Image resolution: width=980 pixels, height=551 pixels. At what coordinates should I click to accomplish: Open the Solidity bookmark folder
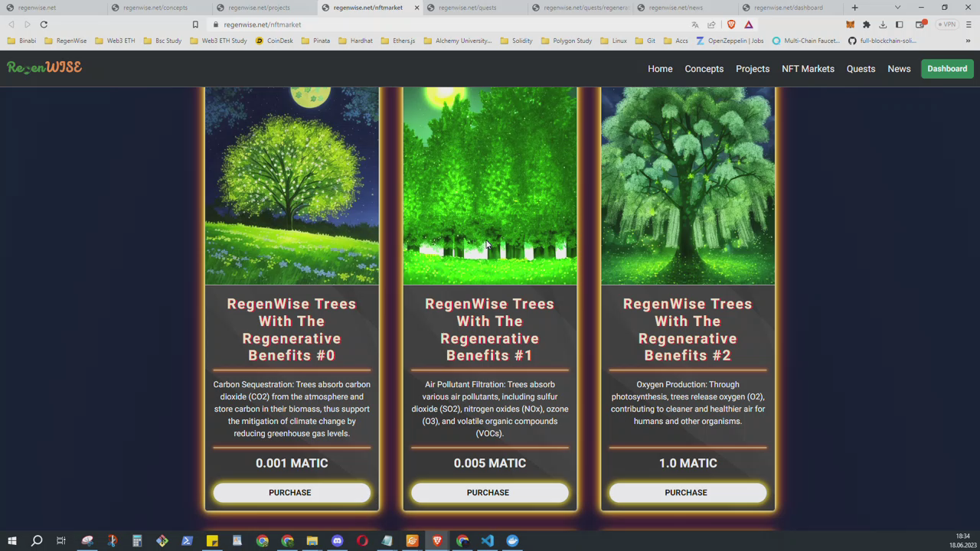coord(516,41)
